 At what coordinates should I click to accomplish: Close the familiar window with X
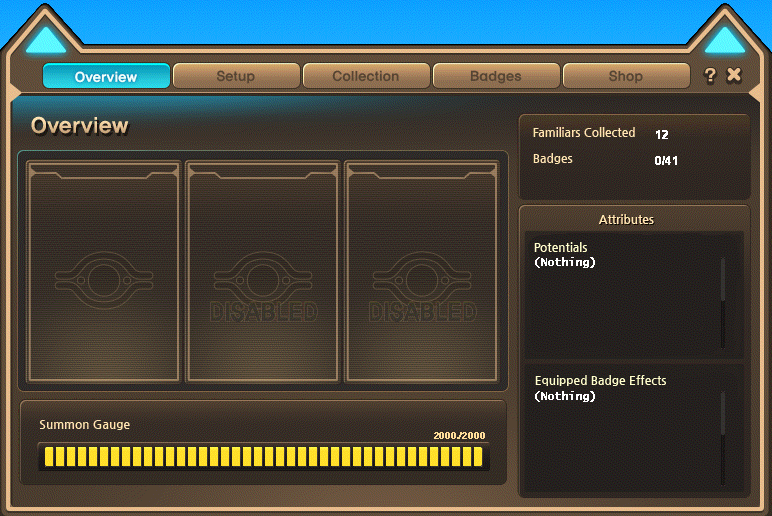coord(734,75)
